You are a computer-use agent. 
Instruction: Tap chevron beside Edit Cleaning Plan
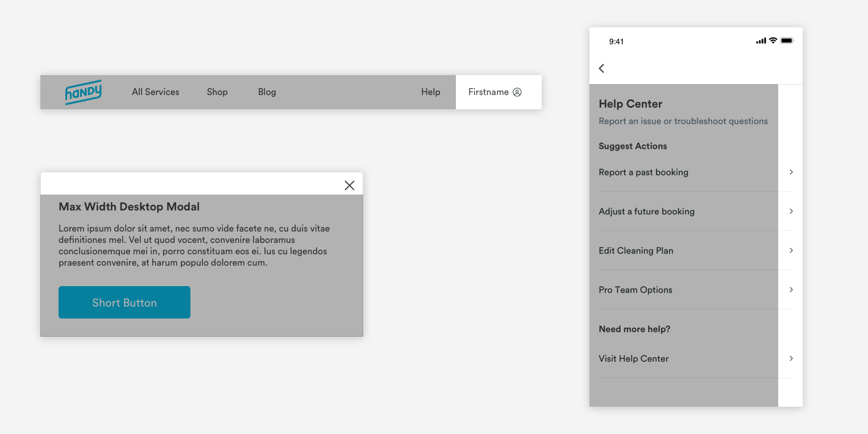click(791, 250)
